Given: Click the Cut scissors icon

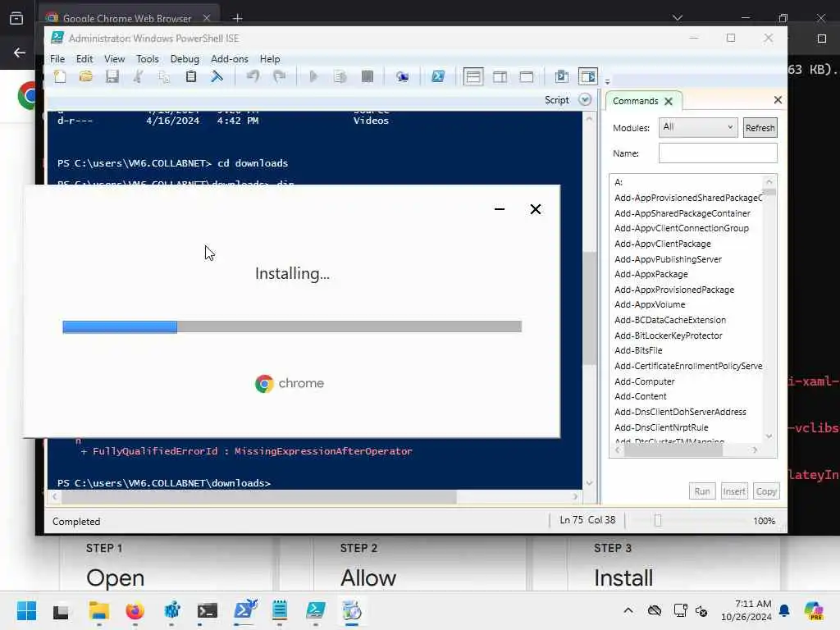Looking at the screenshot, I should click(138, 76).
